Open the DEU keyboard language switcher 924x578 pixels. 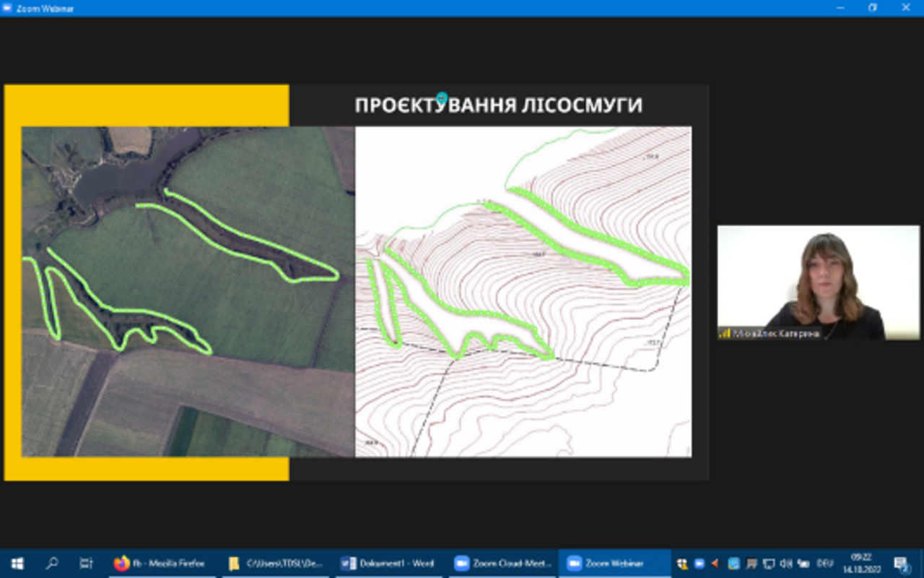click(x=824, y=564)
